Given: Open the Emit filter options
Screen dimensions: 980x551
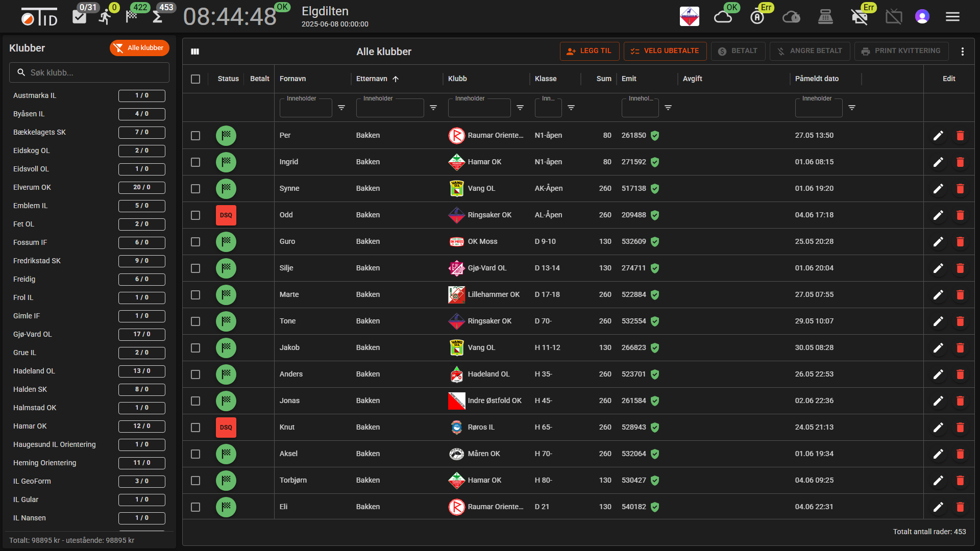Looking at the screenshot, I should coord(668,108).
